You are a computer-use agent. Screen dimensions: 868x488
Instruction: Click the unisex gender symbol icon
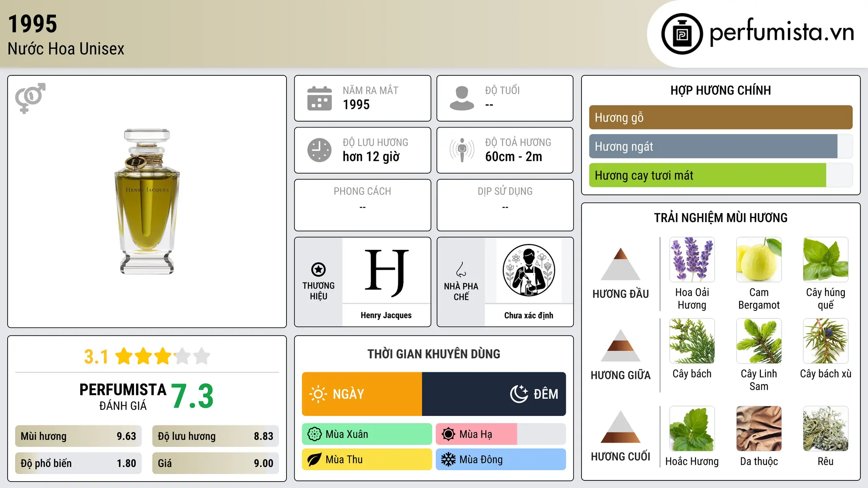(30, 98)
